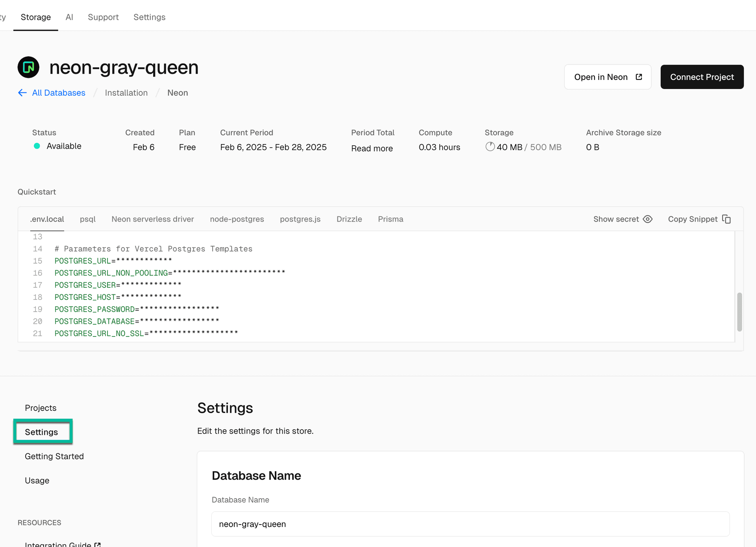Screen dimensions: 756x547
Task: Open the Support top navigation tab
Action: click(103, 17)
